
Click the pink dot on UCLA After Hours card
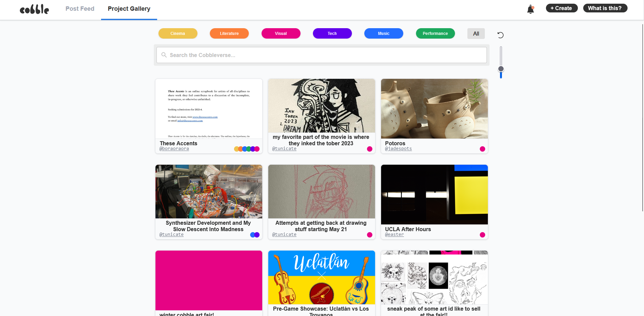click(x=482, y=235)
